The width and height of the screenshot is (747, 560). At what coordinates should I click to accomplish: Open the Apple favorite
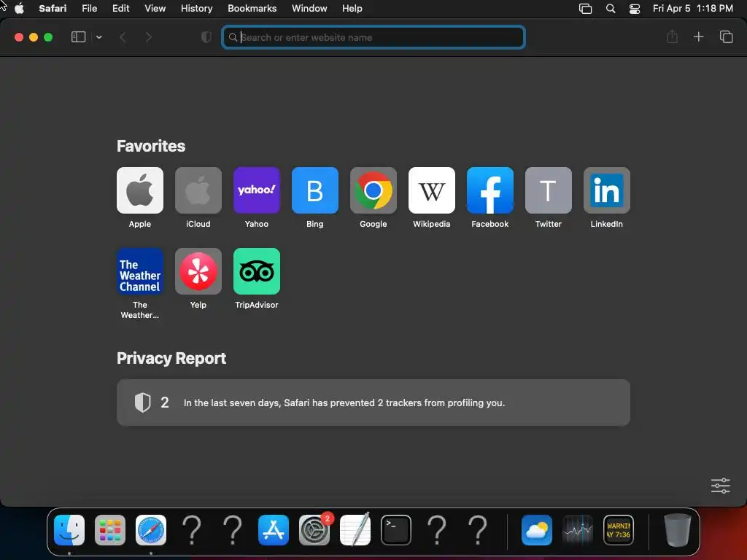point(139,190)
